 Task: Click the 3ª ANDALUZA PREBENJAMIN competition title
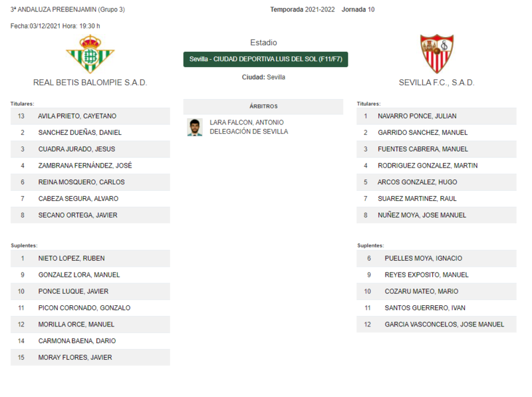click(x=68, y=9)
